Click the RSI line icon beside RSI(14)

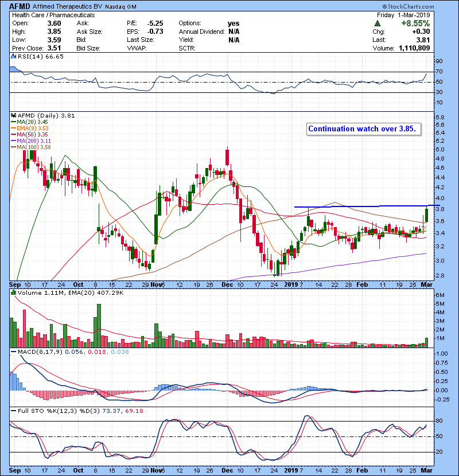pos(13,56)
